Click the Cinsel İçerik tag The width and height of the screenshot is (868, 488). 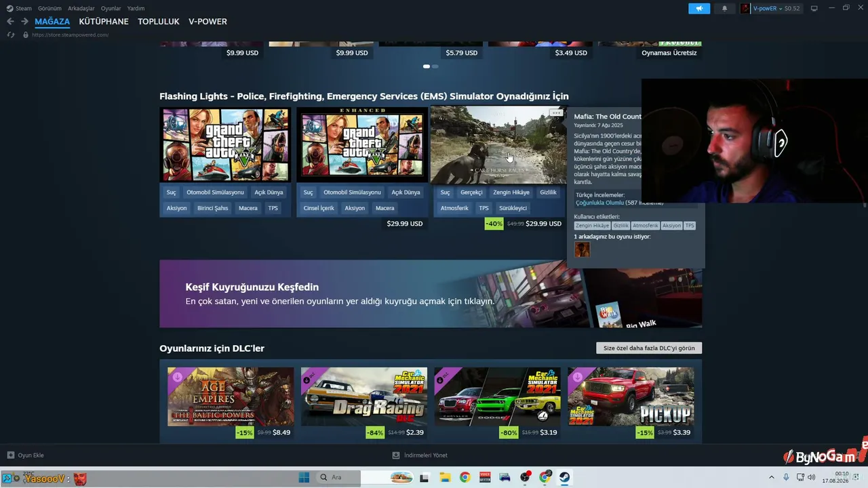[x=319, y=208]
